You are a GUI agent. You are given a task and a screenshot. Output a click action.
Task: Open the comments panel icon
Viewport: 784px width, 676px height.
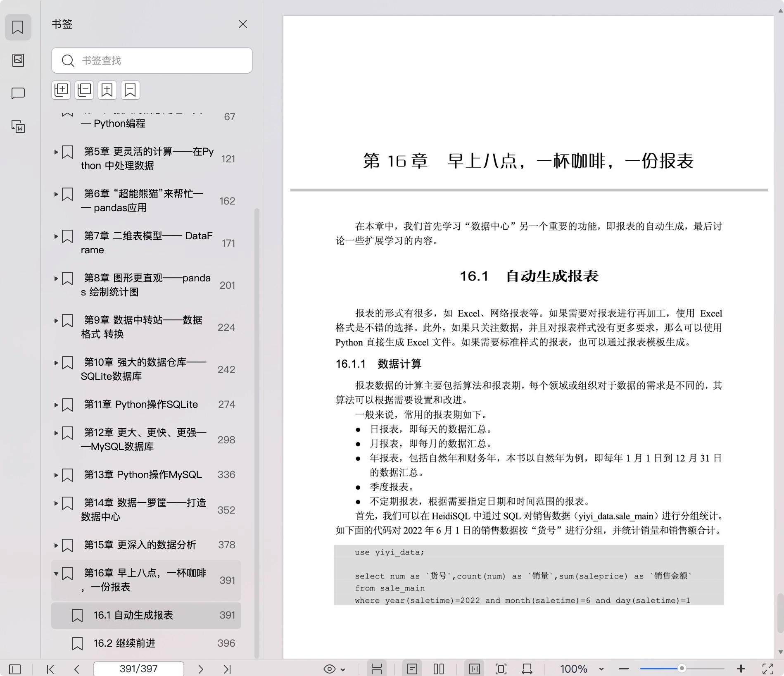coord(18,93)
